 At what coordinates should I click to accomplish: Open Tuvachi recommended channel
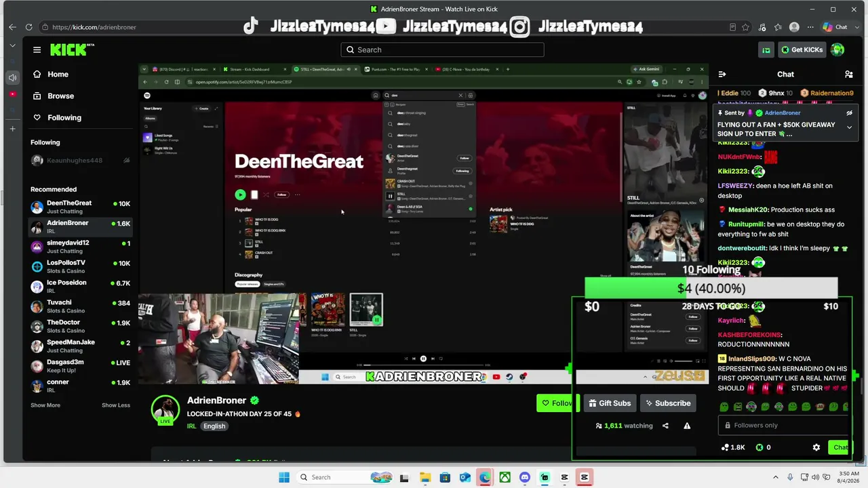(80, 306)
